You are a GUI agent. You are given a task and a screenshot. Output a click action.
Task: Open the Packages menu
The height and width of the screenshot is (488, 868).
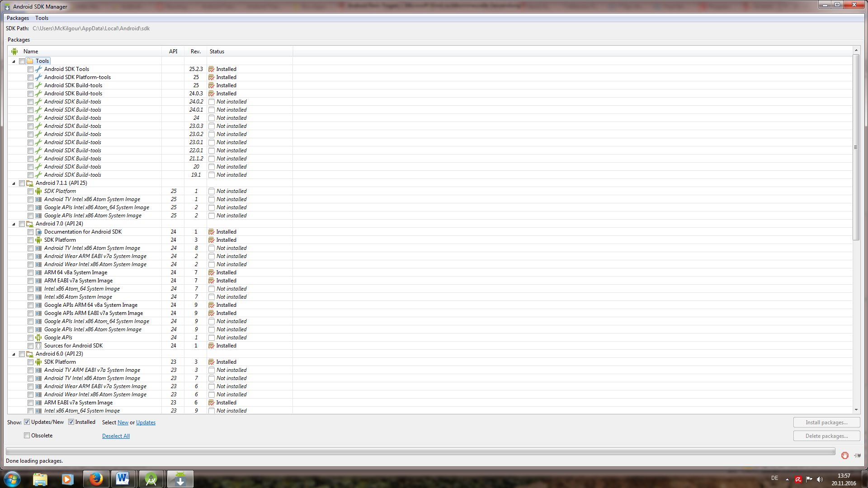pyautogui.click(x=18, y=18)
